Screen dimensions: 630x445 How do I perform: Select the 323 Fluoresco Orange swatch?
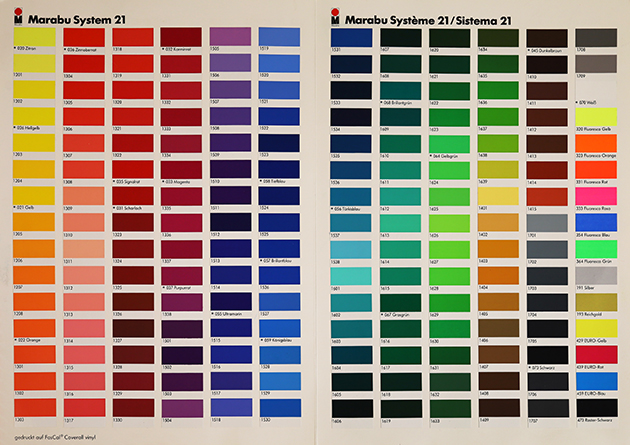click(596, 143)
